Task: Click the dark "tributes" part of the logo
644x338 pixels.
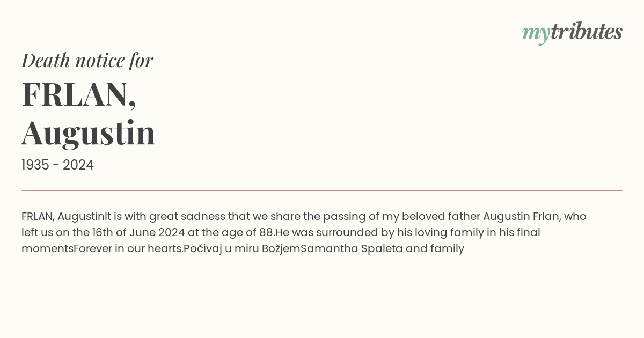Action: pyautogui.click(x=587, y=32)
